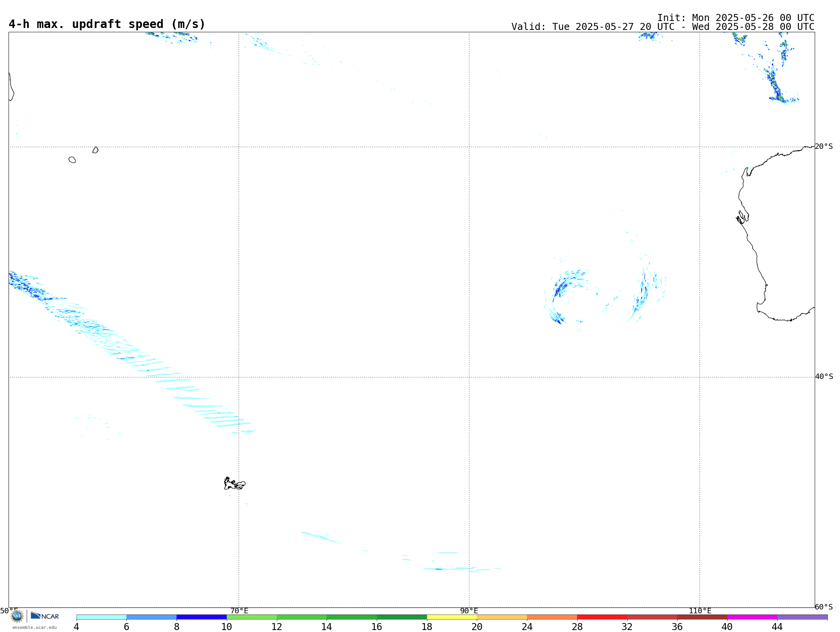Click the 'Init: Mon 2025-05-26 00 UTC' text
Image resolution: width=840 pixels, height=632 pixels.
736,18
